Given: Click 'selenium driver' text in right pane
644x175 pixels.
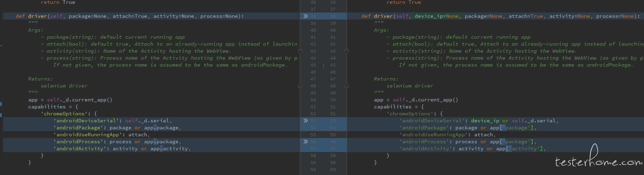Looking at the screenshot, I should [410, 86].
